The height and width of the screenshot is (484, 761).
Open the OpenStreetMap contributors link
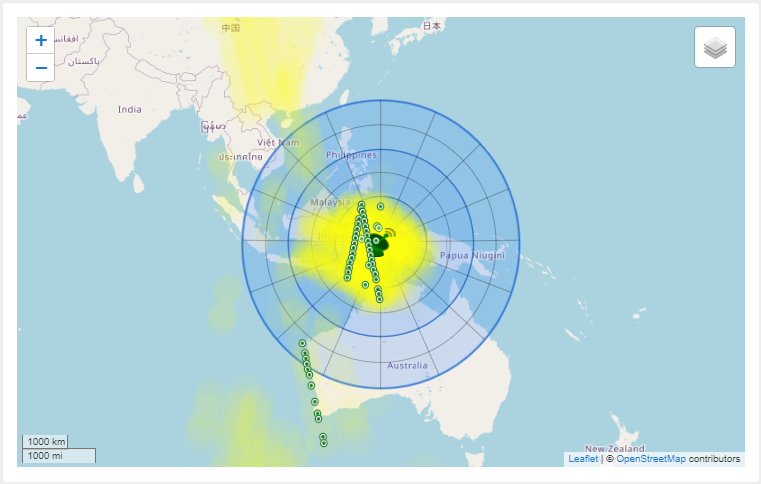651,459
